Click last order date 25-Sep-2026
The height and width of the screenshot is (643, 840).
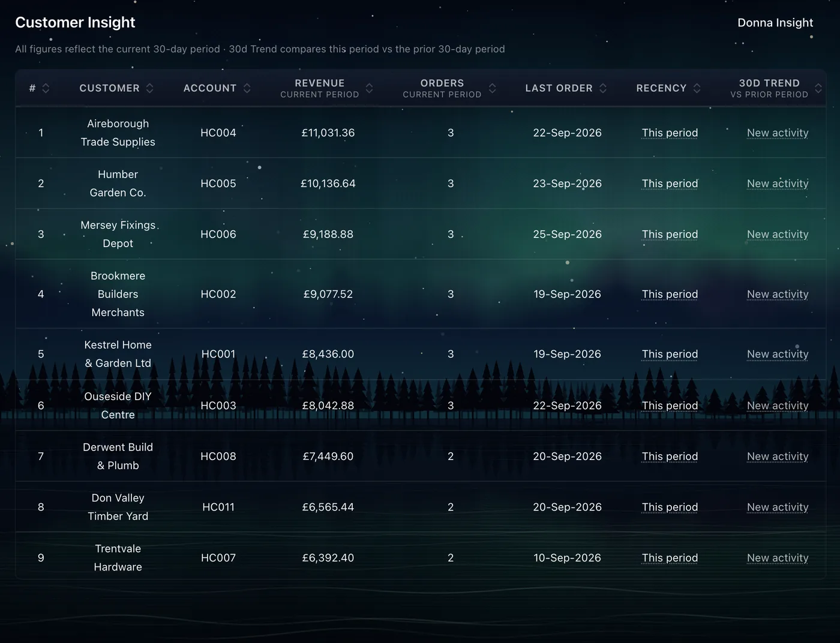tap(567, 234)
